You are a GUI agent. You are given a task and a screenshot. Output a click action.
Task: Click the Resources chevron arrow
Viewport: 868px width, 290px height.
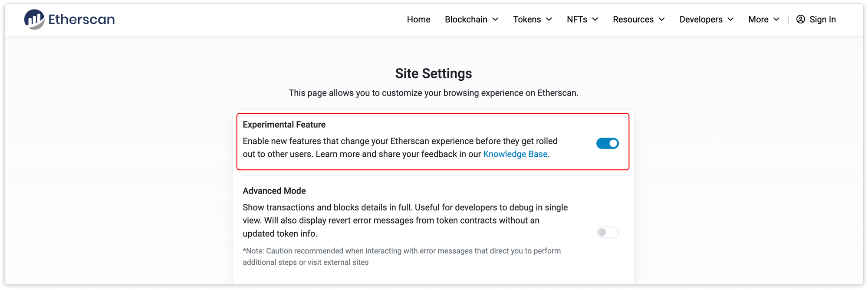click(662, 20)
